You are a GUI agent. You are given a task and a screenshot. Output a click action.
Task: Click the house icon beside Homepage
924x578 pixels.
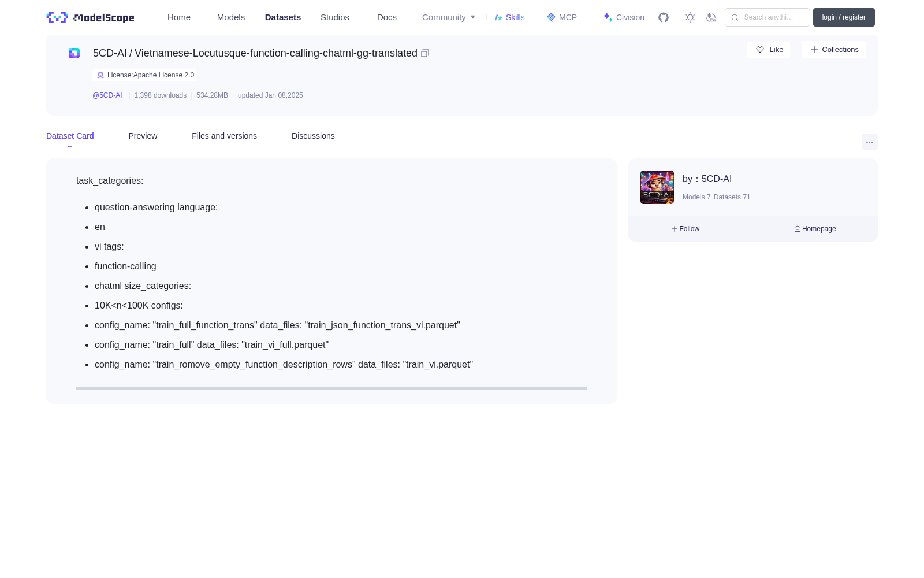tap(798, 229)
